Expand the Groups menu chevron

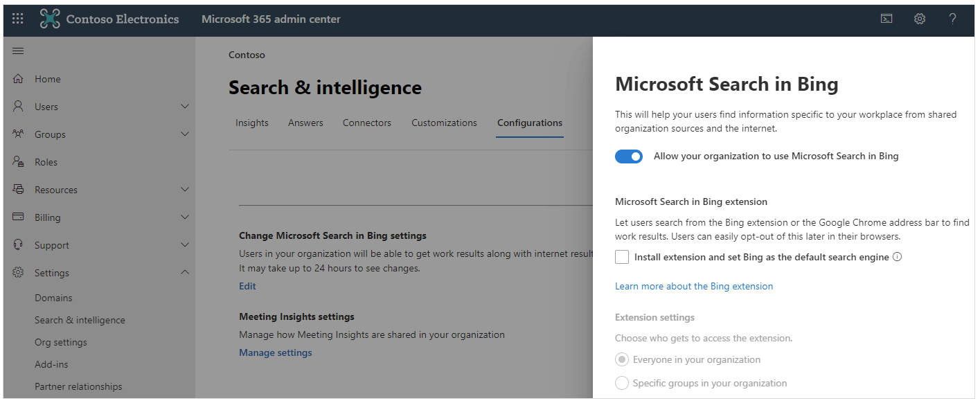click(x=185, y=134)
